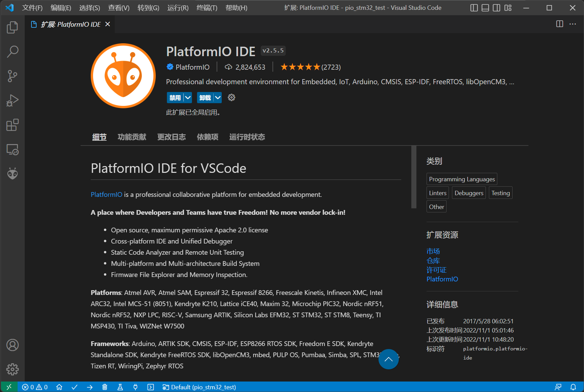Switch project environment Default (pio_stm32_test)
Screen dimensions: 584x392
point(199,387)
